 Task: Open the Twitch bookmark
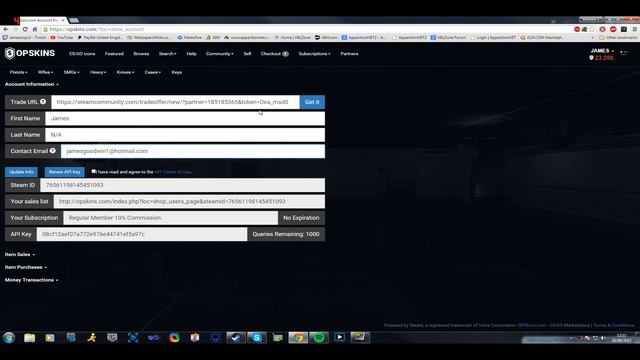click(25, 38)
